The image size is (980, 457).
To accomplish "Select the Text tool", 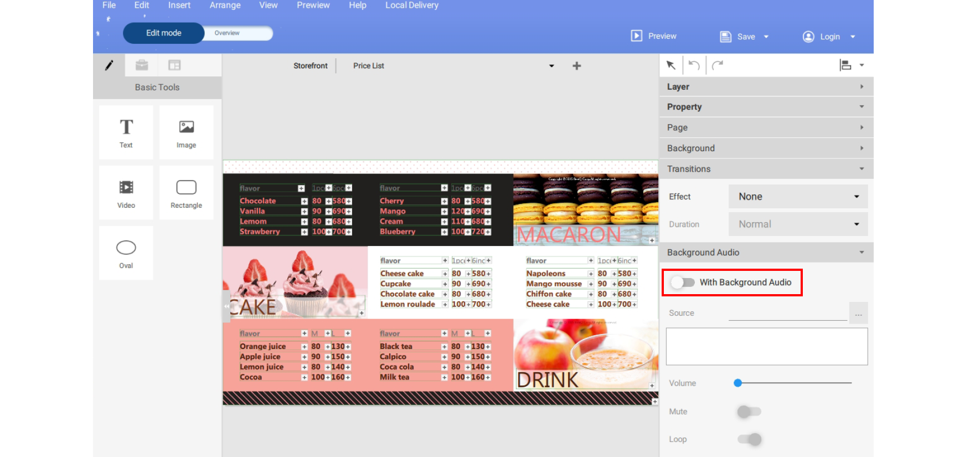I will coord(126,132).
